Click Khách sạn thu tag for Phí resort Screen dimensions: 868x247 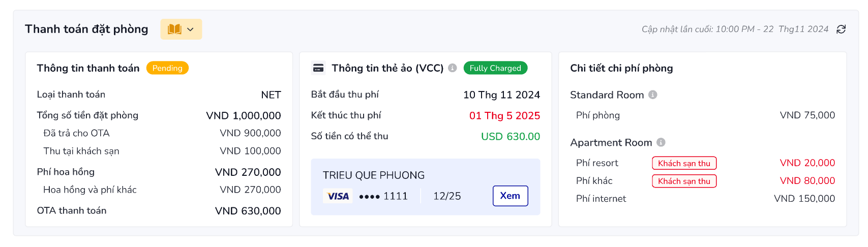tap(684, 163)
